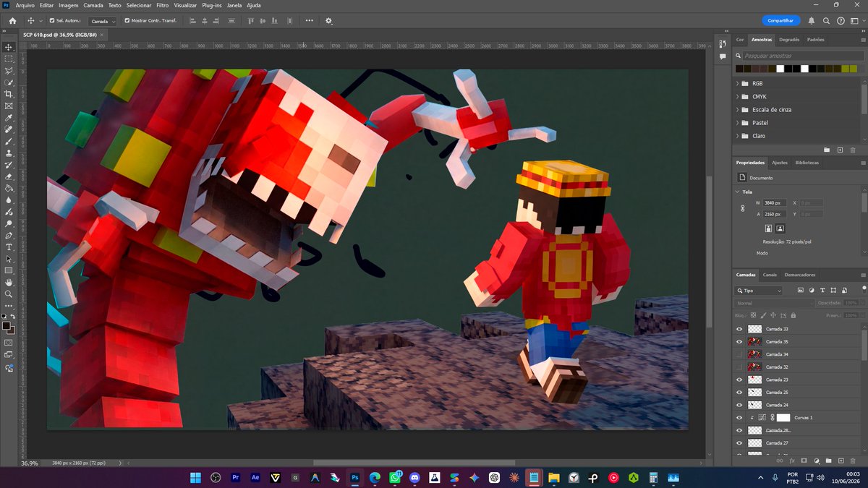The image size is (868, 488).
Task: Toggle Quick Mask mode
Action: [9, 343]
